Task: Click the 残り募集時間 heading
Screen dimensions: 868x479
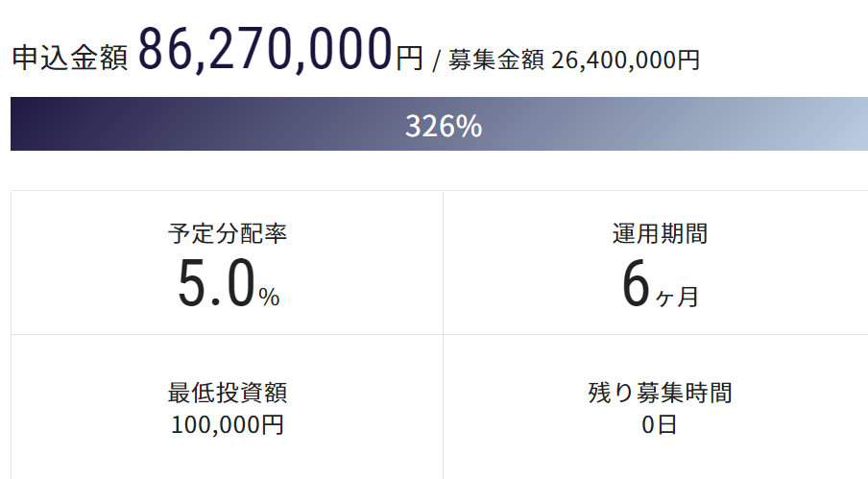Action: 660,393
